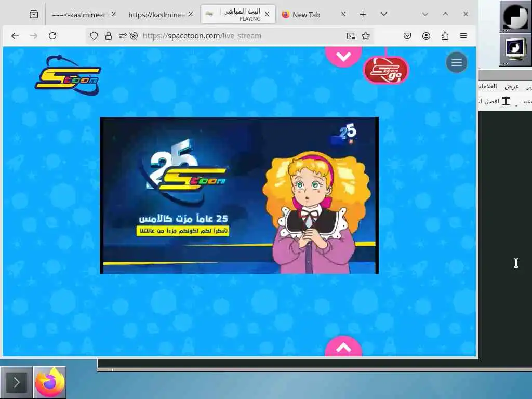Open Extensions puzzle icon
The image size is (532, 399).
click(x=445, y=36)
